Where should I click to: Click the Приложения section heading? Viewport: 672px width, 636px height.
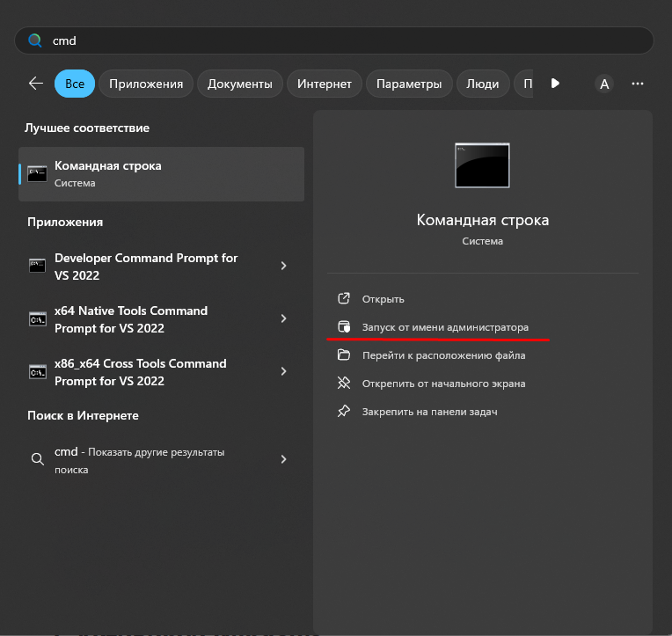pos(65,222)
